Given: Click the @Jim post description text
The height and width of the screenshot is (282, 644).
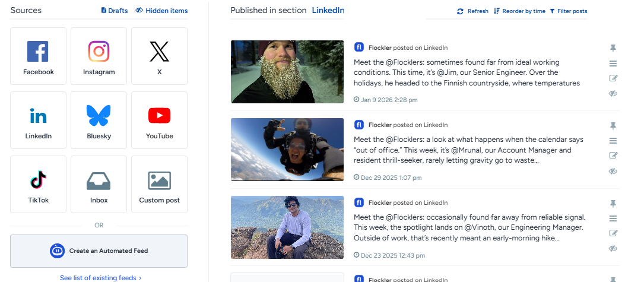Looking at the screenshot, I should 467,73.
